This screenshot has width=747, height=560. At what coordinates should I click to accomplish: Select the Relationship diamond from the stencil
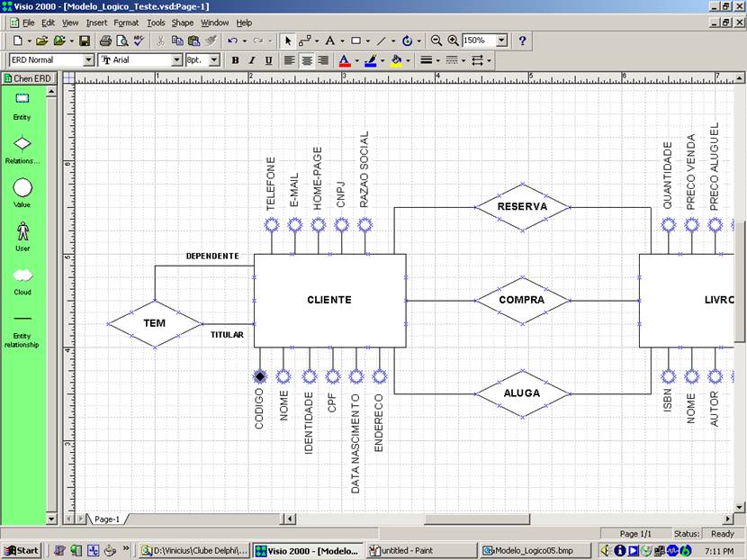tap(22, 141)
